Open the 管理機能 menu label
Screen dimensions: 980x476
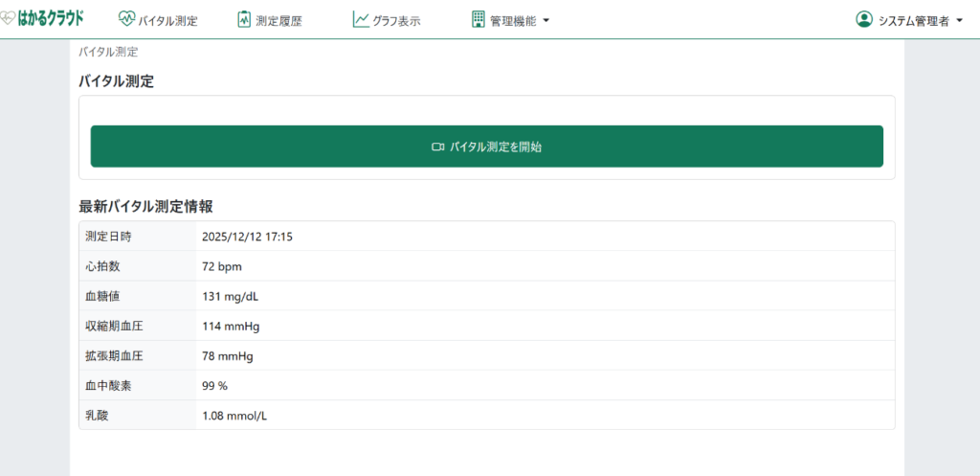tap(513, 20)
